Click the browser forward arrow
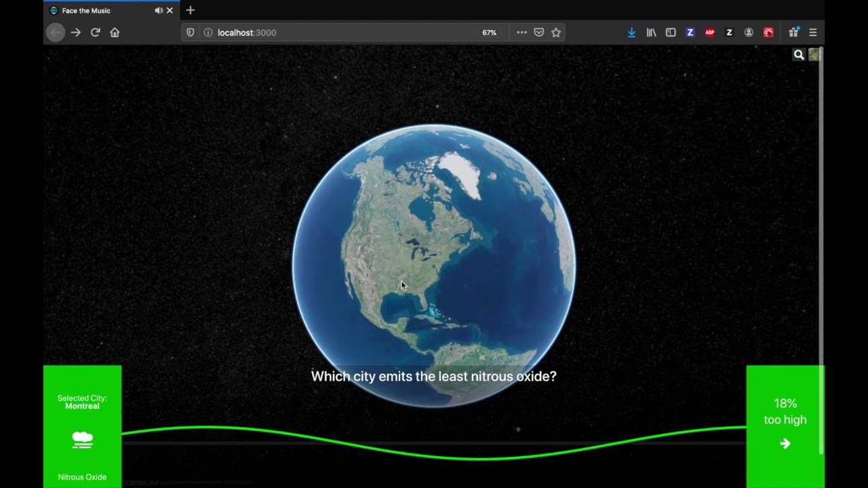This screenshot has width=868, height=488. tap(76, 33)
